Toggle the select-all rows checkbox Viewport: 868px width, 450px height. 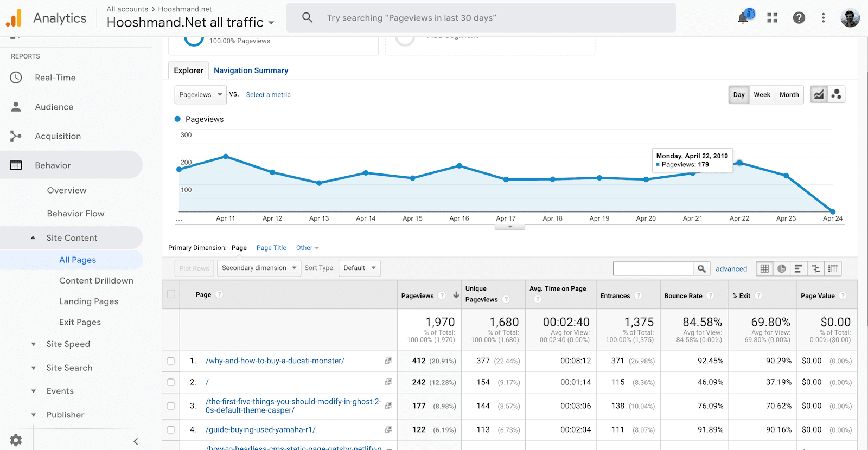[171, 294]
